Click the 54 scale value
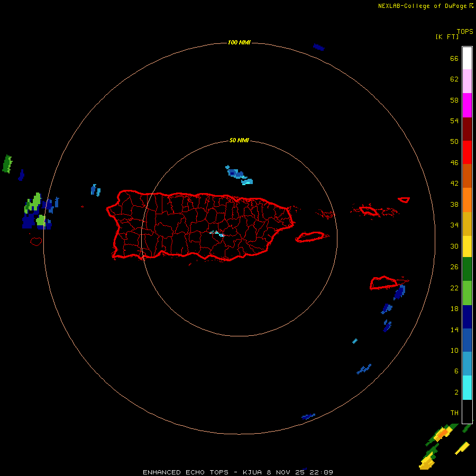 pos(454,121)
